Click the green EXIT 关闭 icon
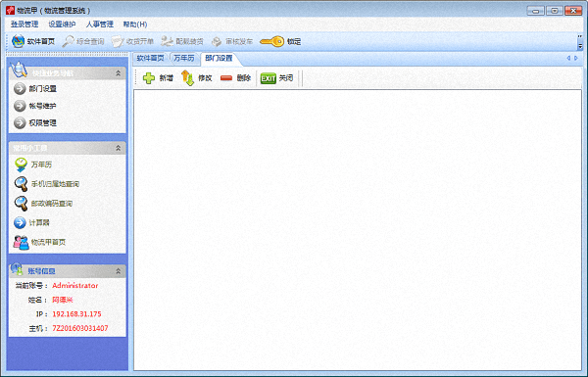This screenshot has width=588, height=377. point(268,78)
